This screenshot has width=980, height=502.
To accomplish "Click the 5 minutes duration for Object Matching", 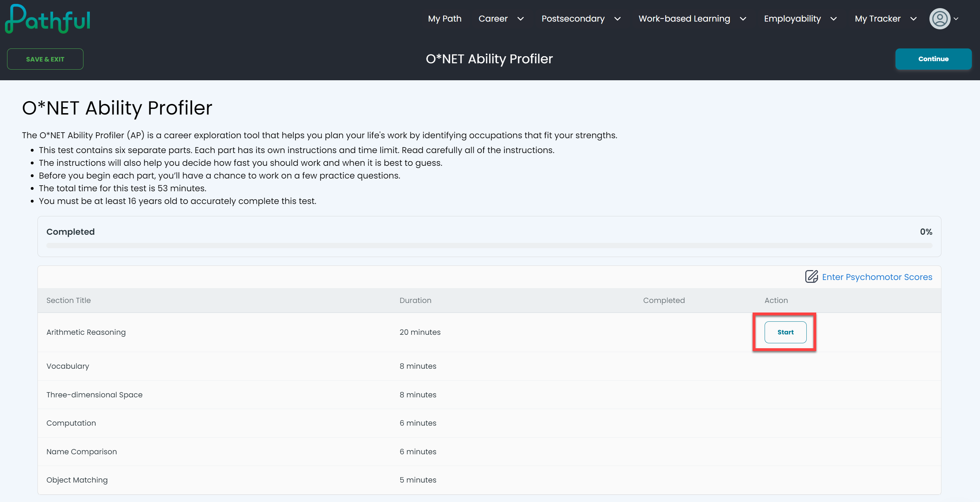I will [418, 480].
